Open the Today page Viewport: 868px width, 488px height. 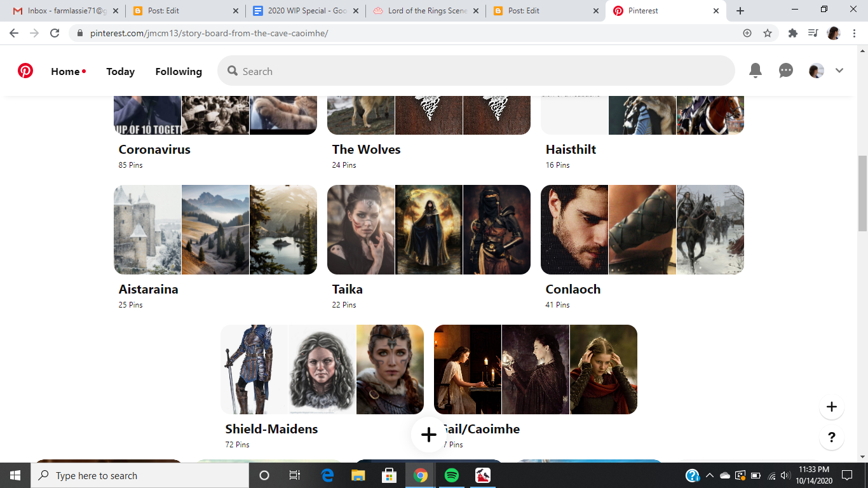pyautogui.click(x=120, y=71)
